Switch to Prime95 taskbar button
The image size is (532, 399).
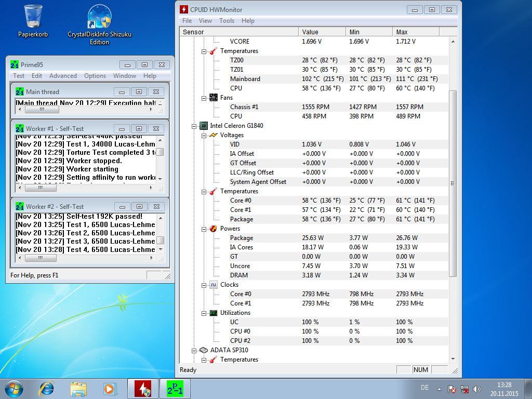[x=175, y=389]
